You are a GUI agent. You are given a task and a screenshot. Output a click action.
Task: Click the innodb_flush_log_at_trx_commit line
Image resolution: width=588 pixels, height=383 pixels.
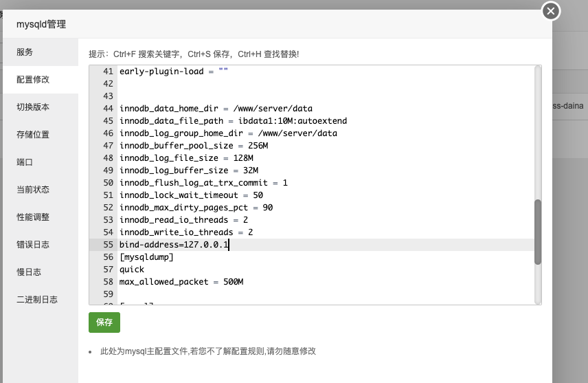[203, 183]
